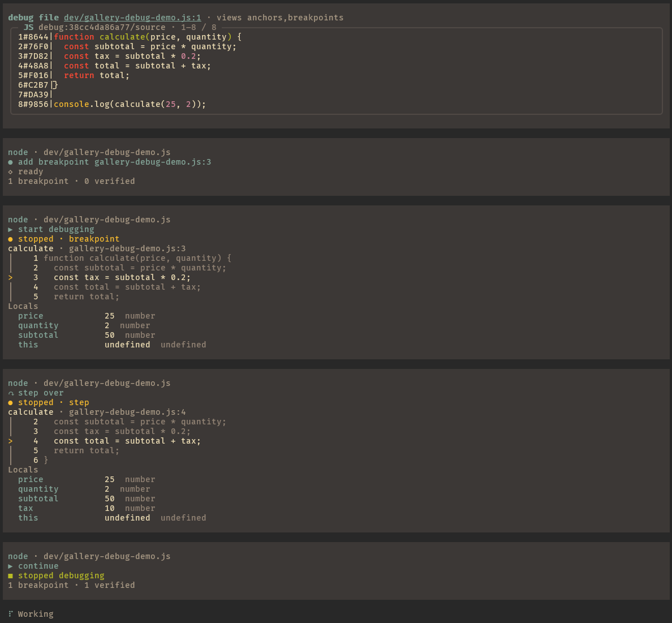This screenshot has height=623, width=672.
Task: Click the '1–8 / 8' line range text
Action: pos(199,27)
